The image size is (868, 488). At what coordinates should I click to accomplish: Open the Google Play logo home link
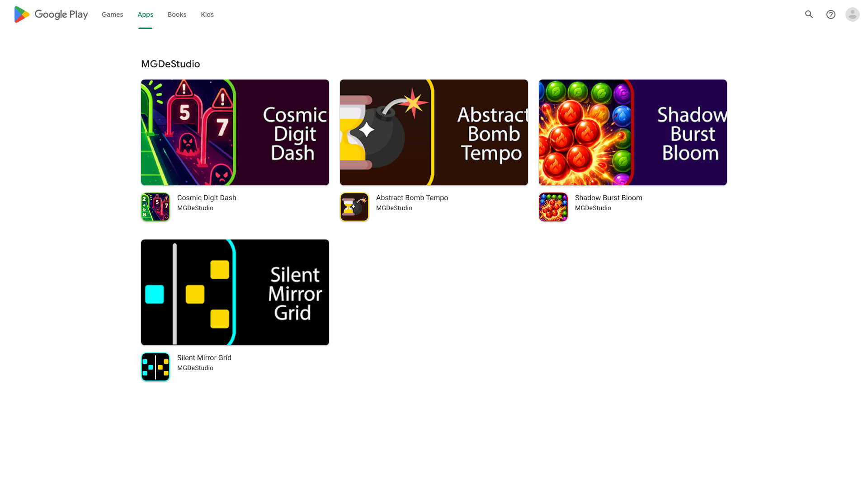51,14
